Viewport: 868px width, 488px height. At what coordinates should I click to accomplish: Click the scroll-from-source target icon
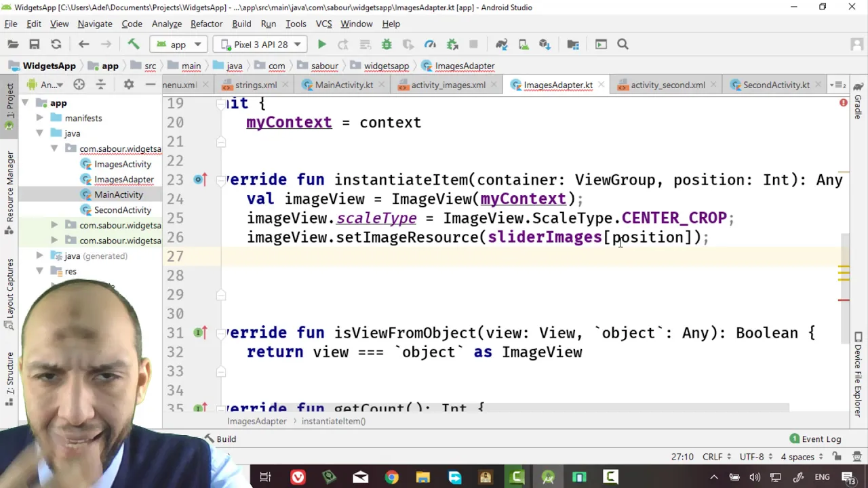point(79,85)
